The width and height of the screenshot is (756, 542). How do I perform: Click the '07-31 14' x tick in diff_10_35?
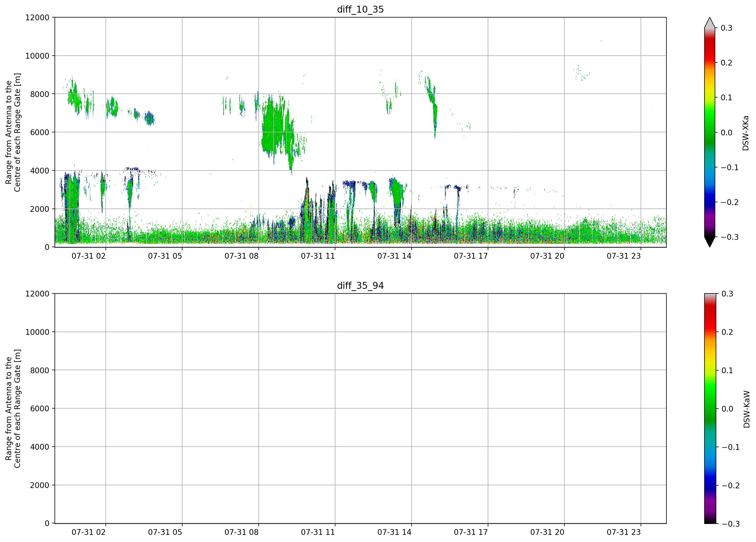(x=394, y=256)
